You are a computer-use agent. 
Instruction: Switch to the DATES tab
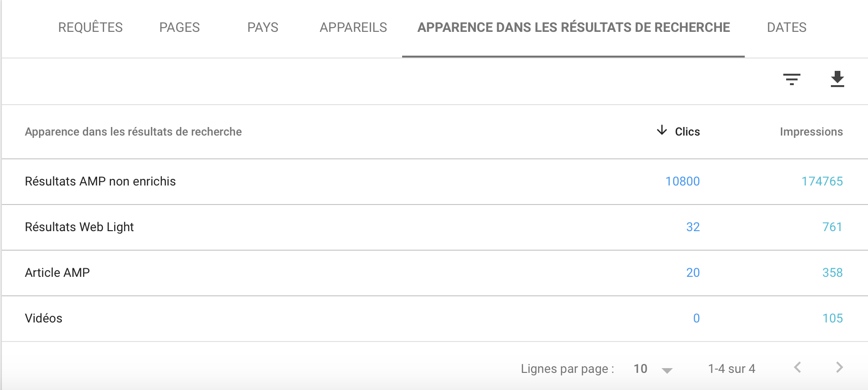[786, 28]
